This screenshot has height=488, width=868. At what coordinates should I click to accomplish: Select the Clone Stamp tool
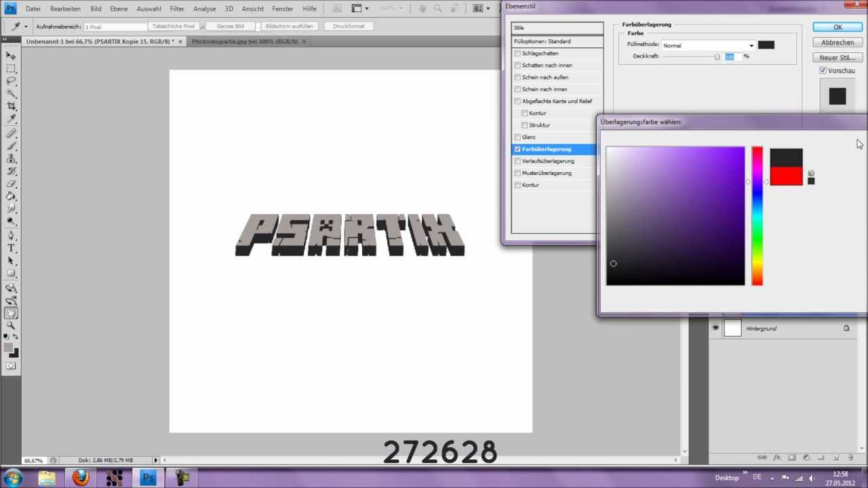pyautogui.click(x=11, y=159)
